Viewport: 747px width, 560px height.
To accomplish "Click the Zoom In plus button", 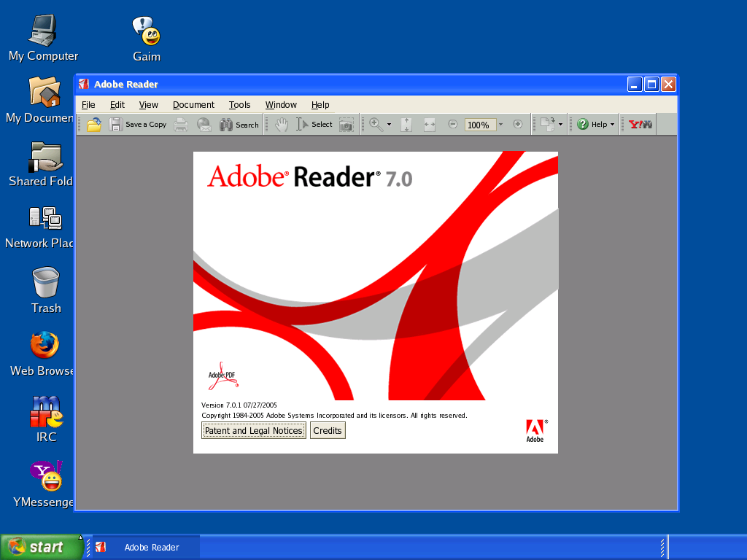I will pos(518,124).
